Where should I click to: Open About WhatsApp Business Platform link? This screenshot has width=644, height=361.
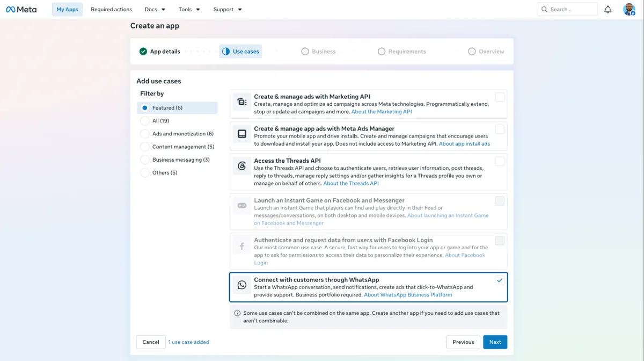click(x=408, y=294)
